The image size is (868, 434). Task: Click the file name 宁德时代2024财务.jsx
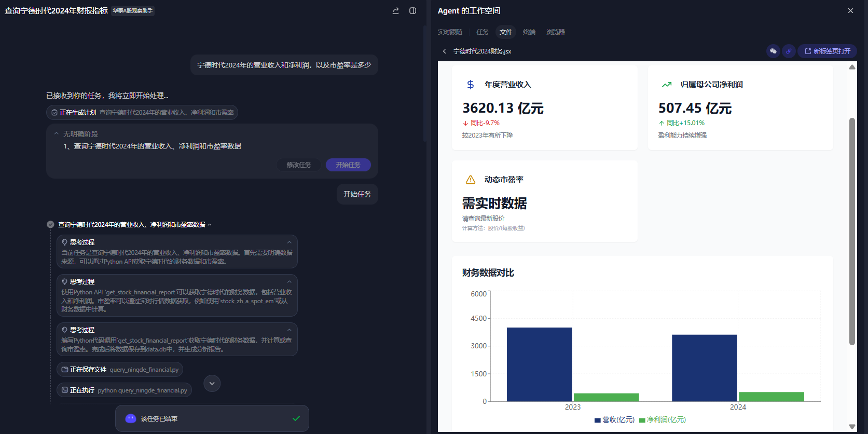pyautogui.click(x=482, y=51)
